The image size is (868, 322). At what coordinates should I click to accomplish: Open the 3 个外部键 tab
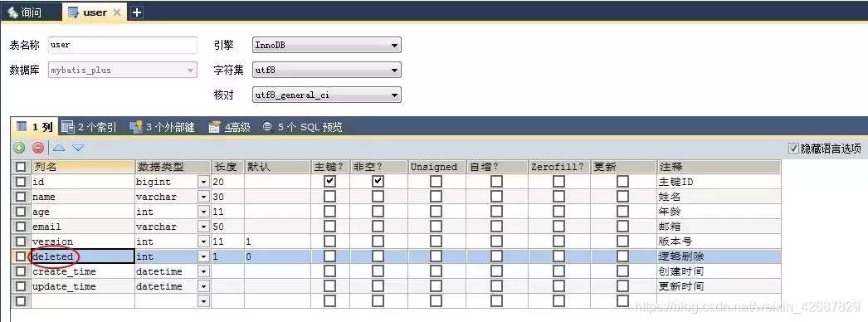point(162,127)
